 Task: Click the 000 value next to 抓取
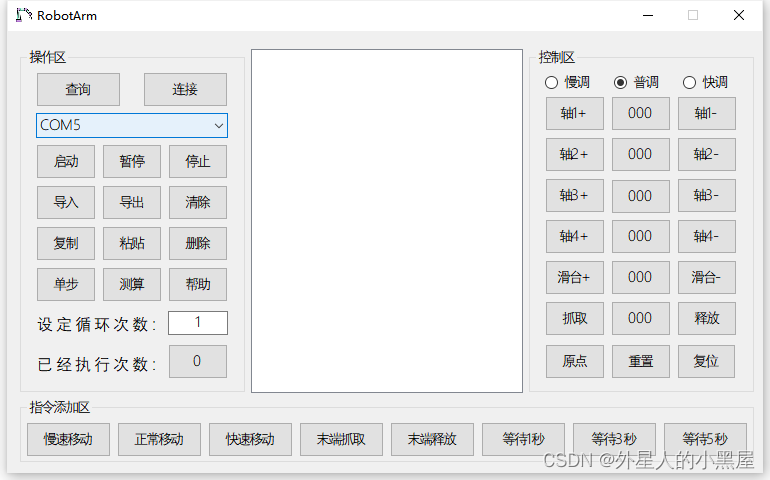coord(640,318)
